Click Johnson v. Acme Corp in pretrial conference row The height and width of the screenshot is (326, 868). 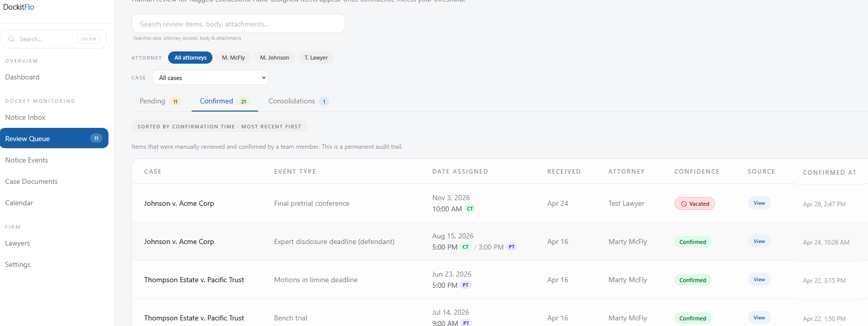click(x=179, y=203)
